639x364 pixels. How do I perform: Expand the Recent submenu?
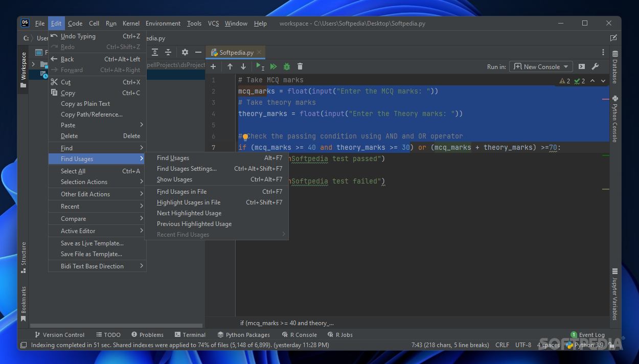97,207
